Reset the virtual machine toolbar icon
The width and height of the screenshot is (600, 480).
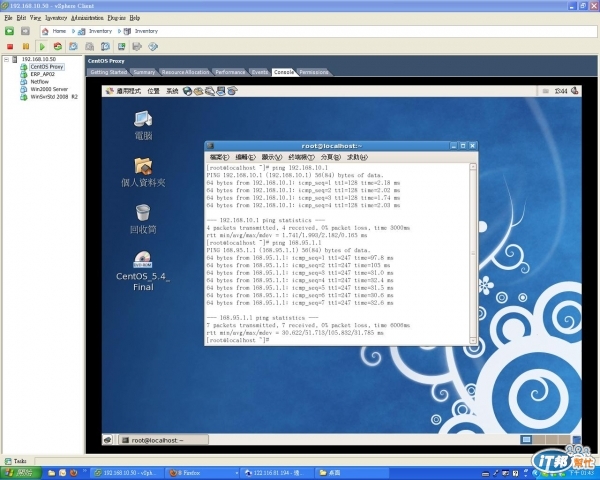[x=58, y=47]
